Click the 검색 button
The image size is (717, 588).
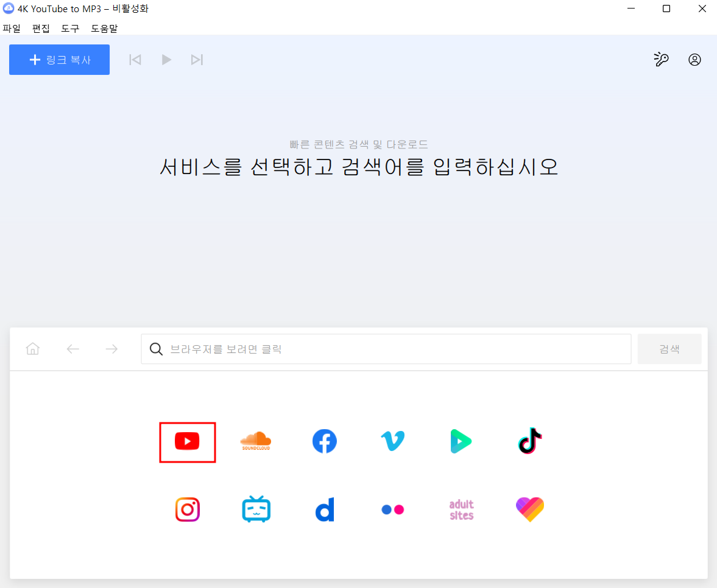click(x=669, y=349)
